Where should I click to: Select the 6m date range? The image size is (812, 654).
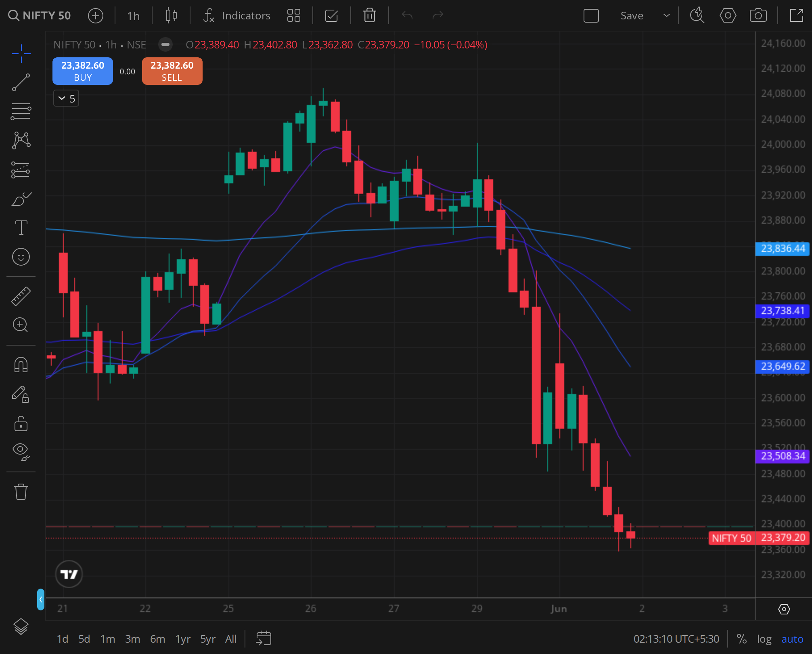pos(158,639)
